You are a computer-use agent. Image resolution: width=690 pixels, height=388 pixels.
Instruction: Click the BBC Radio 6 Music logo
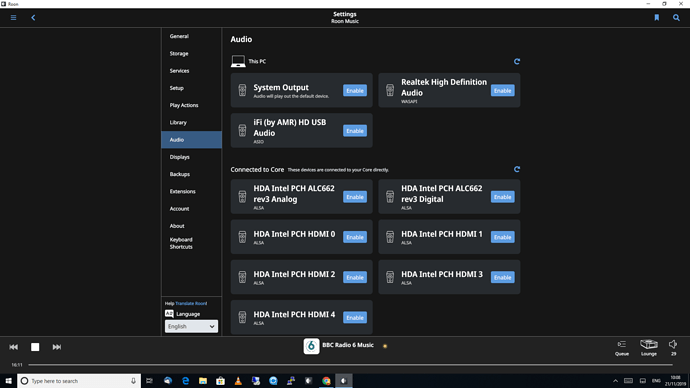[311, 346]
